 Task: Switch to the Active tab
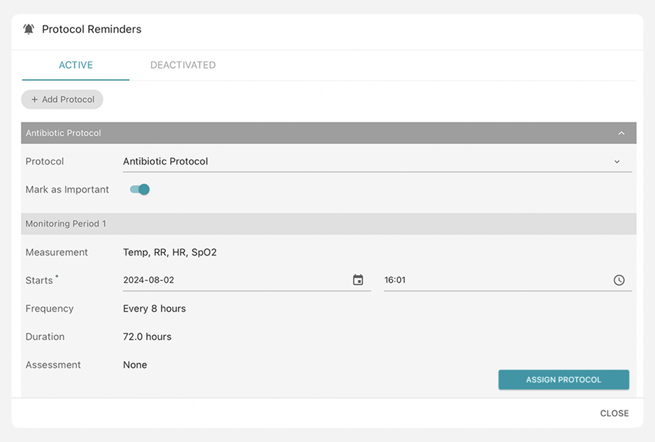point(75,65)
